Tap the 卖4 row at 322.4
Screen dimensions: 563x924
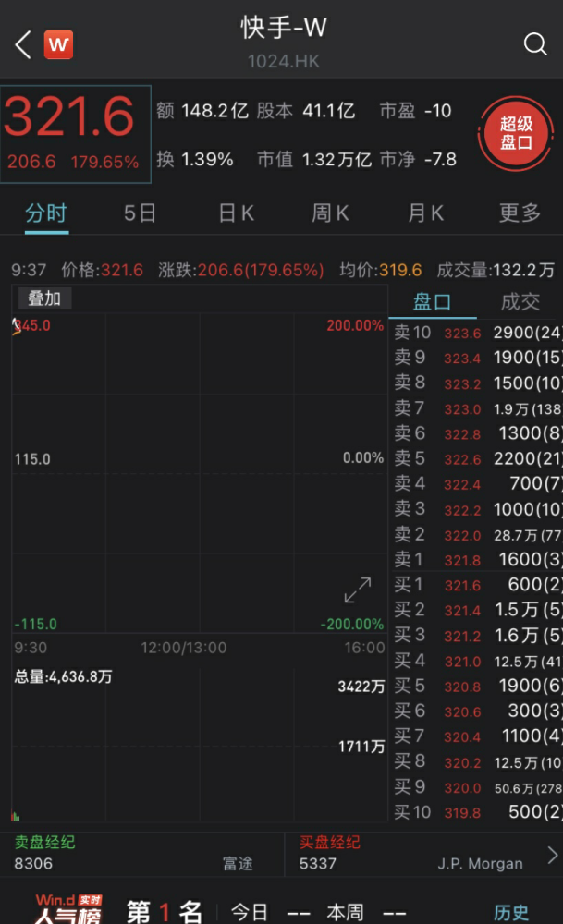click(478, 484)
